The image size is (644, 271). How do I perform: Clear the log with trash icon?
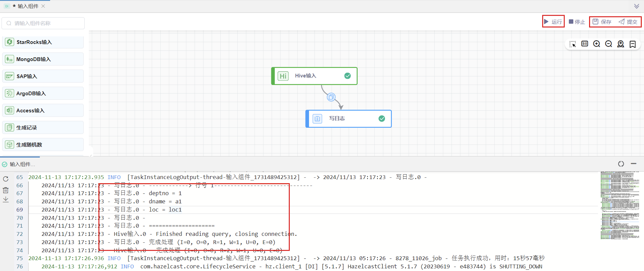pyautogui.click(x=5, y=190)
